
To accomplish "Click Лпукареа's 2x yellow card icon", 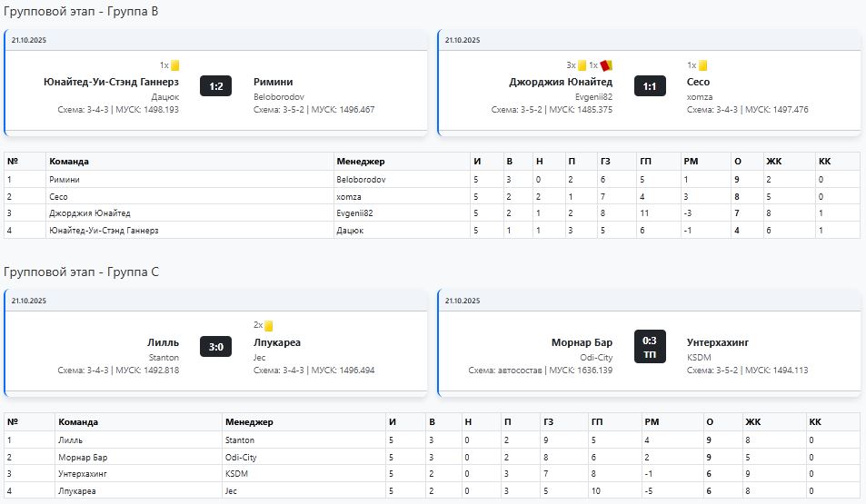I will [269, 326].
